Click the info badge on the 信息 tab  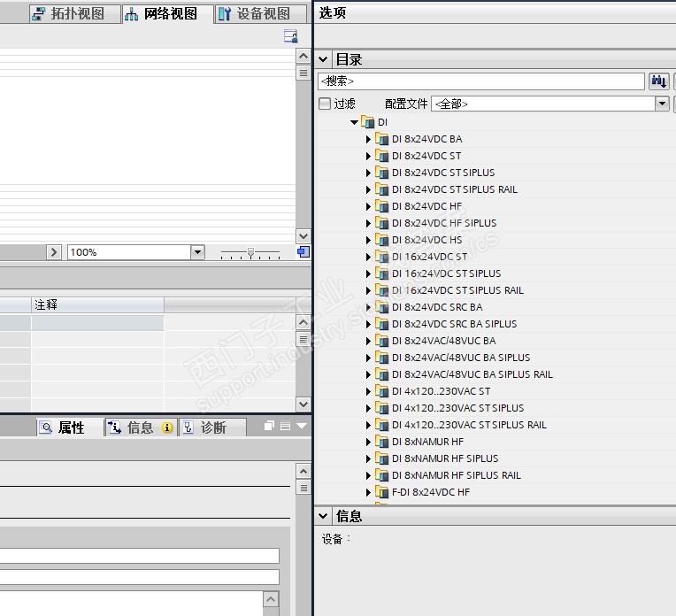pyautogui.click(x=167, y=427)
